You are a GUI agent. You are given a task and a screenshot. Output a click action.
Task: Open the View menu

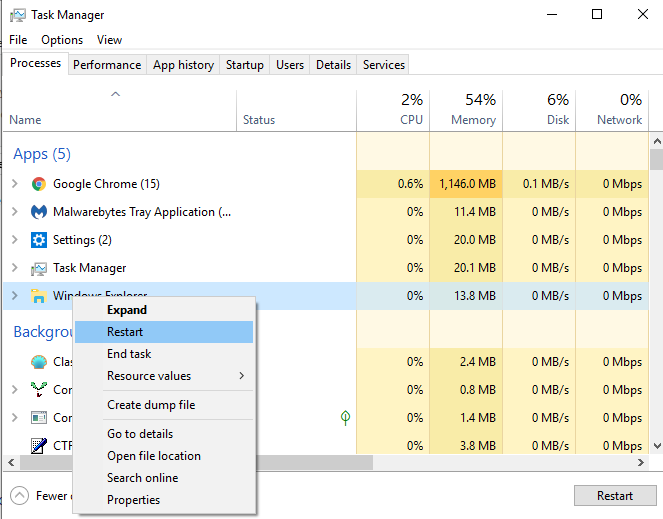coord(110,40)
